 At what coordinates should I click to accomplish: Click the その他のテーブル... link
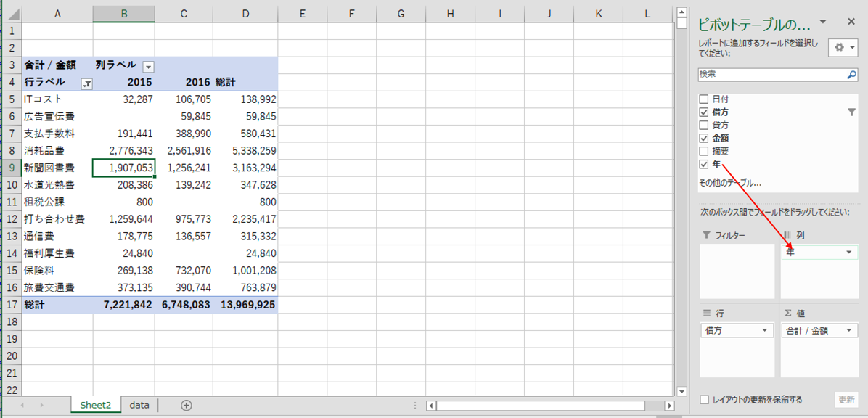tap(729, 183)
